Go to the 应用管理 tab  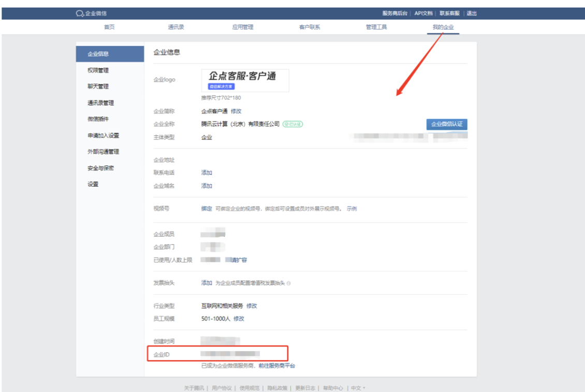pos(242,27)
